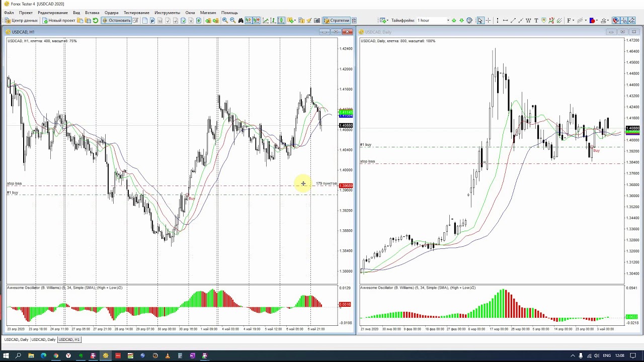
Task: Click the new order document icon
Action: coord(145,21)
